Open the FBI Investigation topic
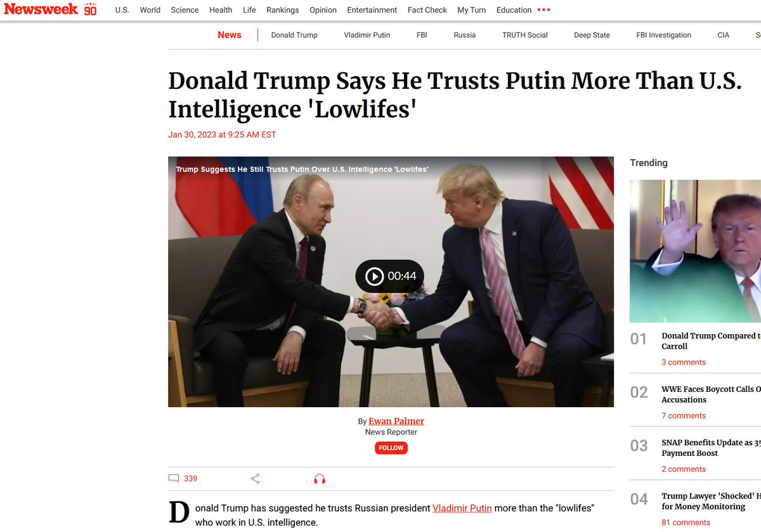The width and height of the screenshot is (761, 532). pyautogui.click(x=663, y=35)
